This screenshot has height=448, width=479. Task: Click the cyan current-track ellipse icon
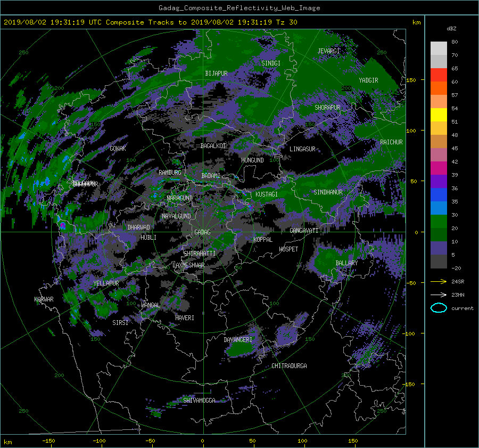(439, 308)
